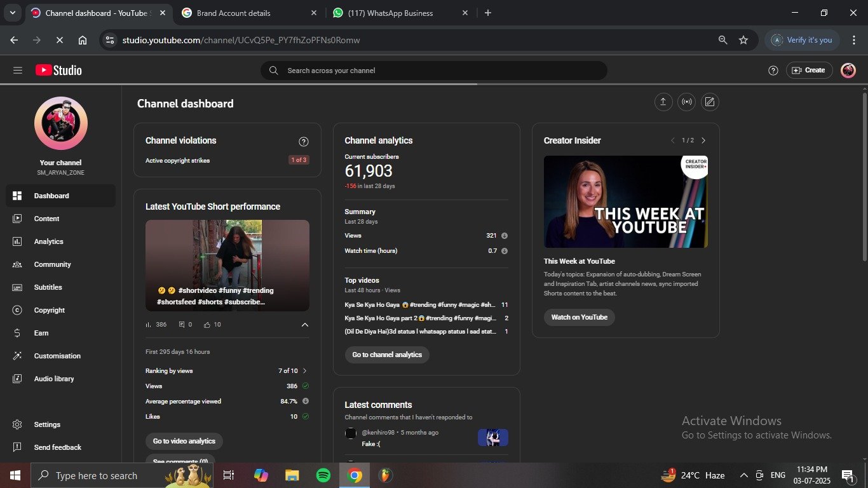Viewport: 868px width, 488px height.
Task: Click Go to video analytics button
Action: pos(184,441)
